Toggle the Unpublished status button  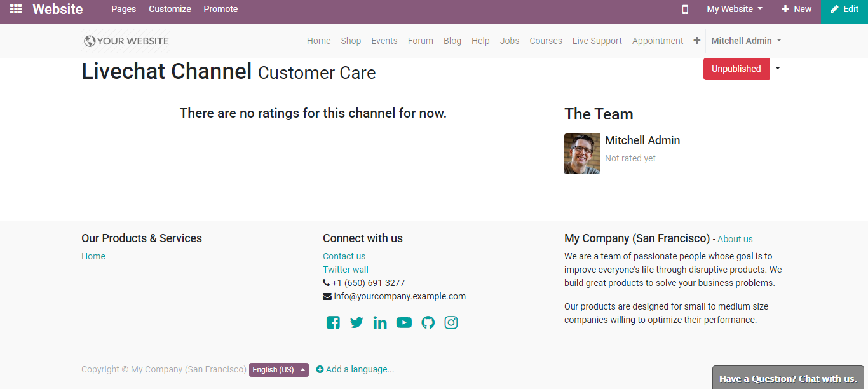tap(736, 69)
